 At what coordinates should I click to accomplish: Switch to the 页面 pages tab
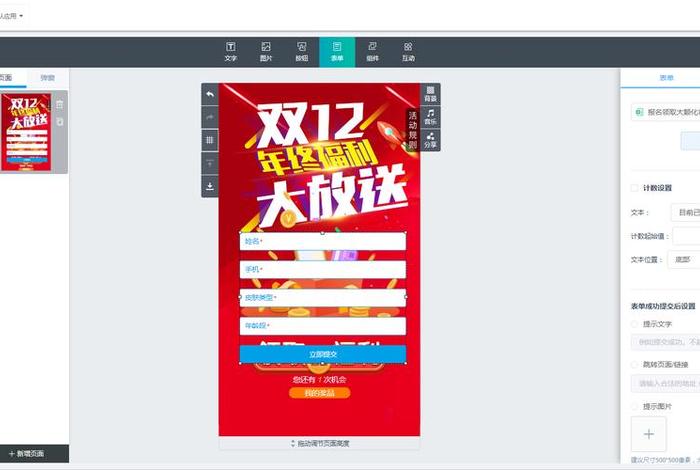click(x=6, y=78)
